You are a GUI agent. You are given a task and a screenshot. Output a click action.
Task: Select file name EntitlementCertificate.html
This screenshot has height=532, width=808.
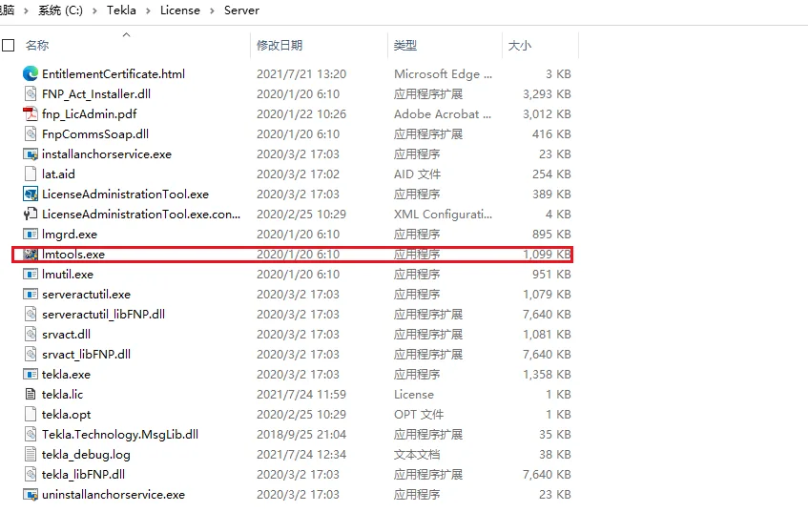click(114, 73)
